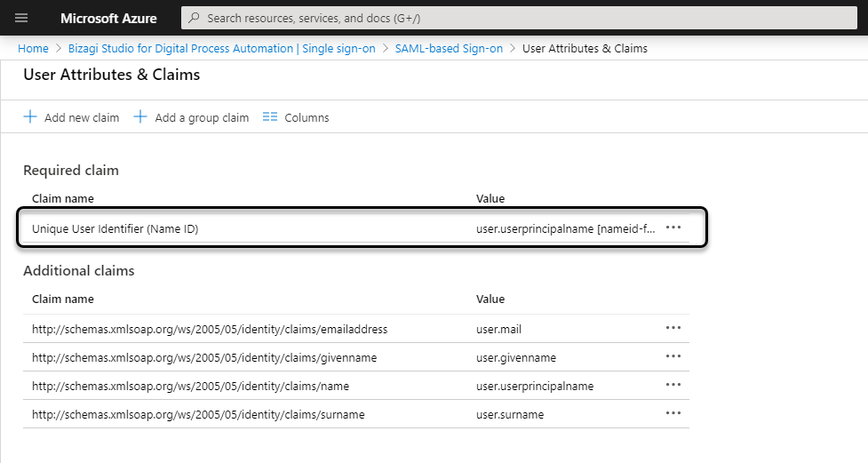Click Value header under Required claim
The height and width of the screenshot is (463, 868).
click(490, 198)
